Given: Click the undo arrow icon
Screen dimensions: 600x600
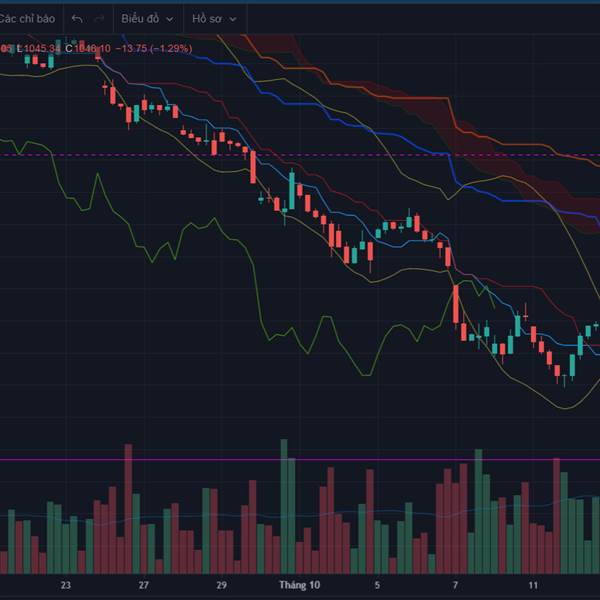Looking at the screenshot, I should click(x=77, y=19).
